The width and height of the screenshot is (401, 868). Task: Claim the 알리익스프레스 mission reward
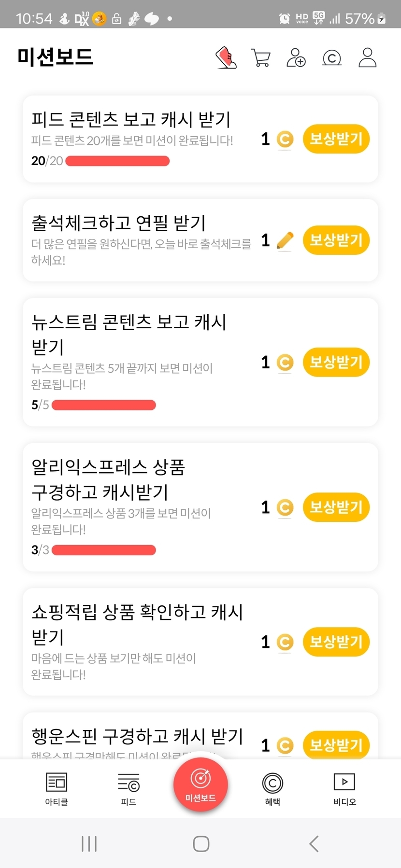pyautogui.click(x=336, y=507)
